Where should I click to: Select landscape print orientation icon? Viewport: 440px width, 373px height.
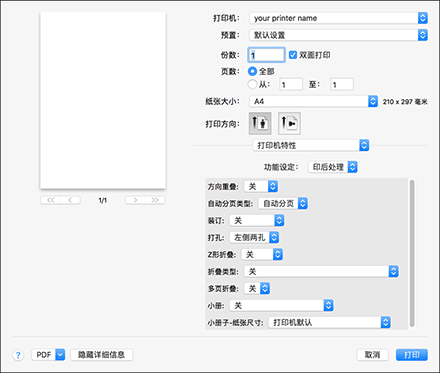(x=289, y=124)
